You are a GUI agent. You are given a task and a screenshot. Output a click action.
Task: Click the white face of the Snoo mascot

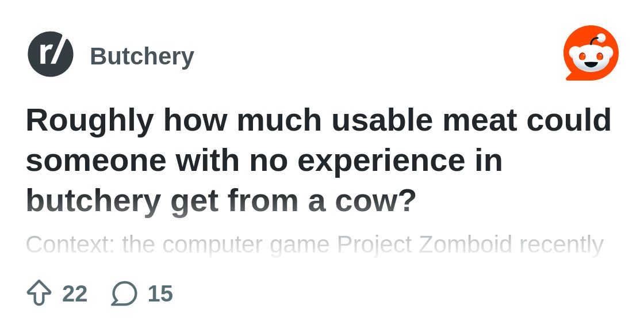(x=591, y=60)
